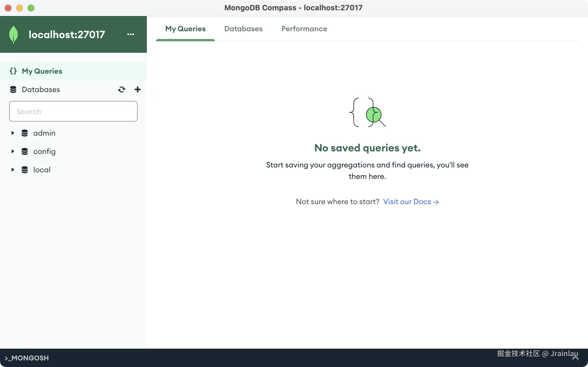Click the config database icon

click(x=25, y=151)
